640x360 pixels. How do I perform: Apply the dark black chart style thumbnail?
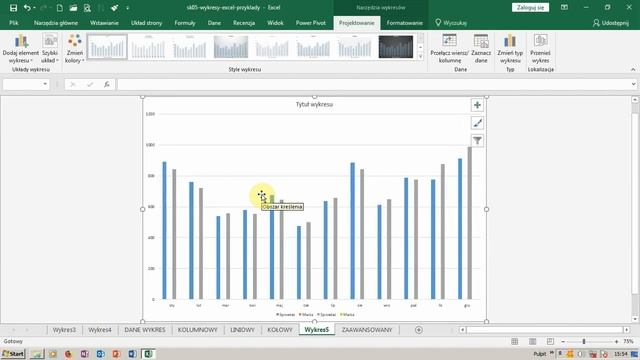click(x=396, y=47)
